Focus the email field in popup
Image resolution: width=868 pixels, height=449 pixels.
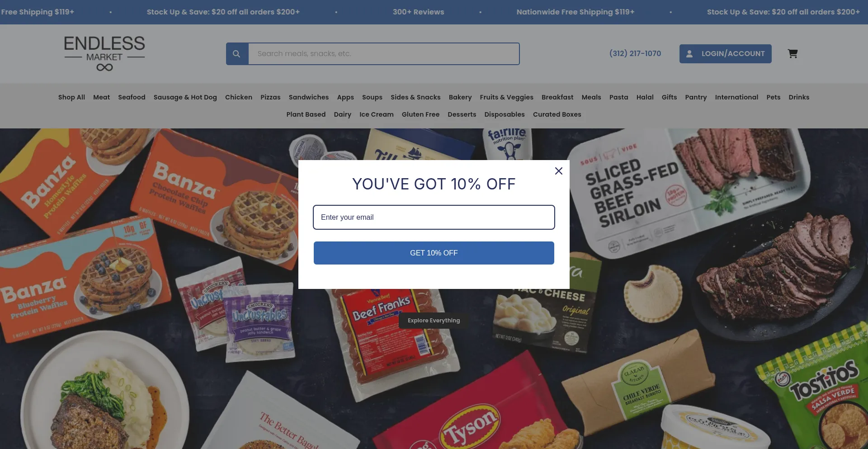coord(434,217)
